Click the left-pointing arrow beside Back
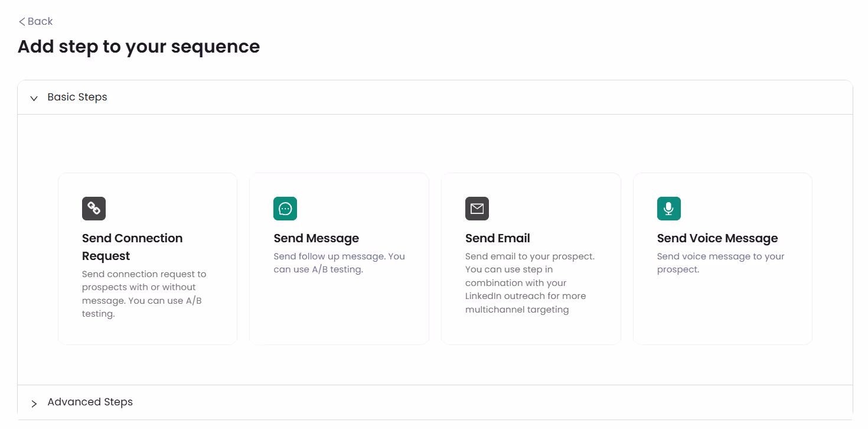The image size is (868, 429). point(21,21)
